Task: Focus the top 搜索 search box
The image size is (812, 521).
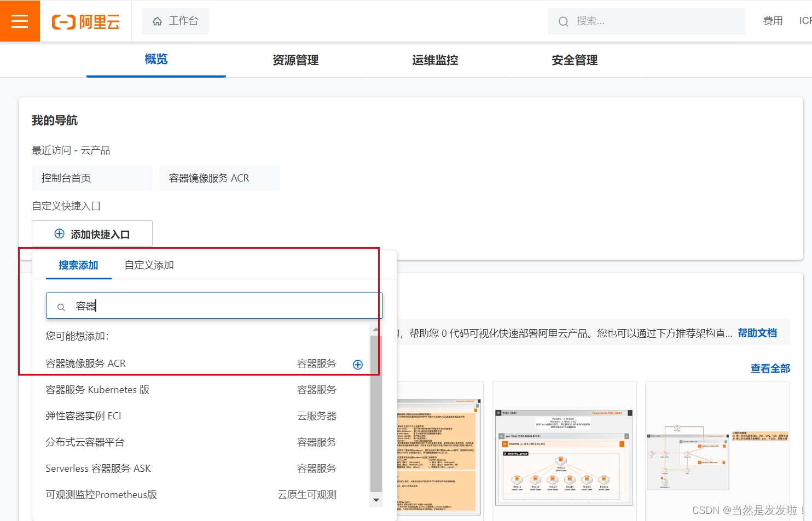Action: (646, 21)
